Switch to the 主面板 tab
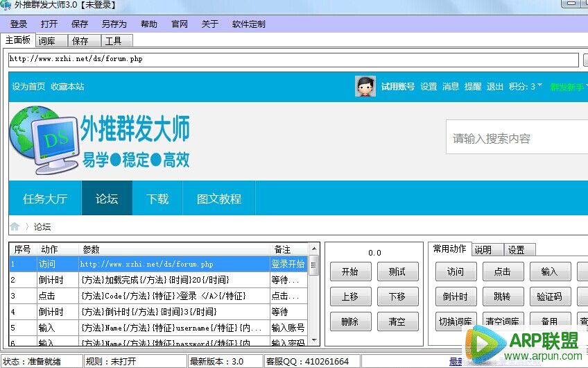588x368 pixels. coord(17,40)
